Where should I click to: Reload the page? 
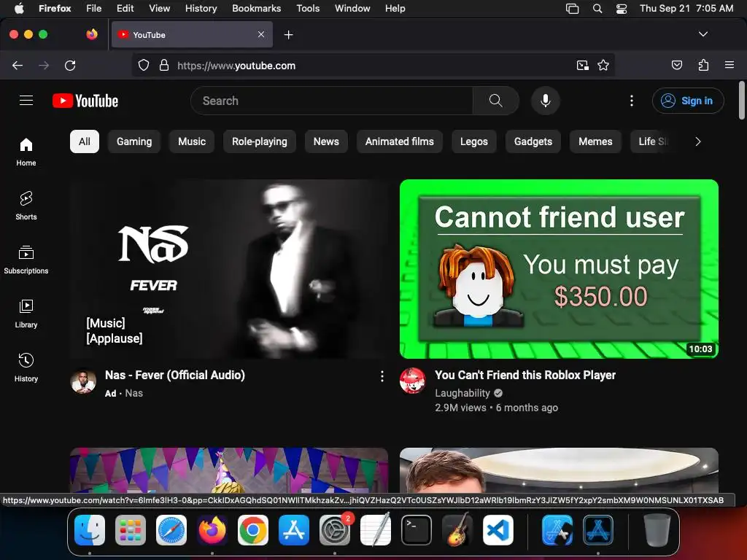(x=70, y=65)
